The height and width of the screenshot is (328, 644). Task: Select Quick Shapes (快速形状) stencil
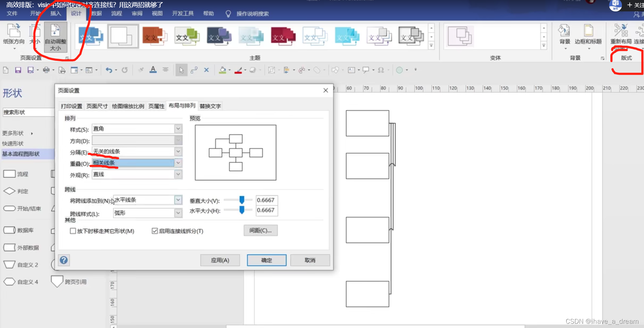click(x=13, y=143)
